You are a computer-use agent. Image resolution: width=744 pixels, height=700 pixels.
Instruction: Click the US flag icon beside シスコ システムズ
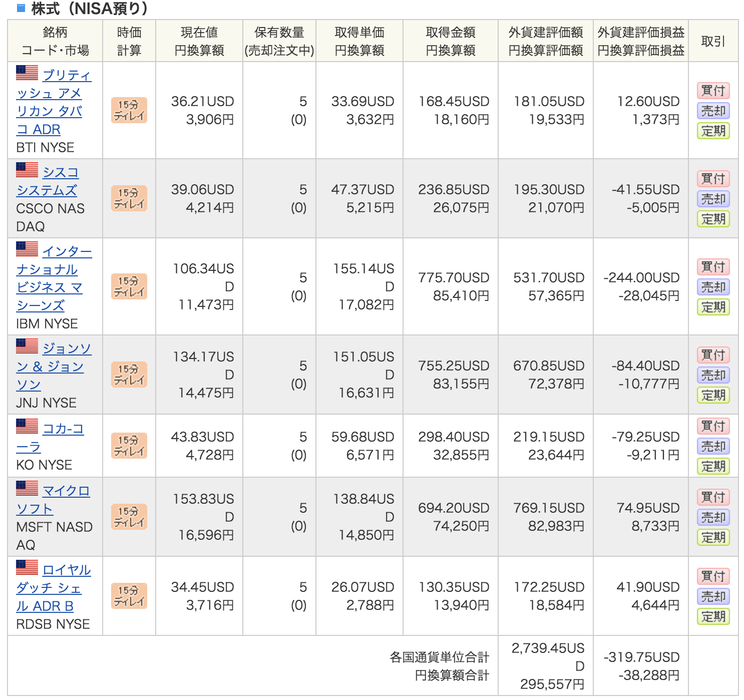27,170
